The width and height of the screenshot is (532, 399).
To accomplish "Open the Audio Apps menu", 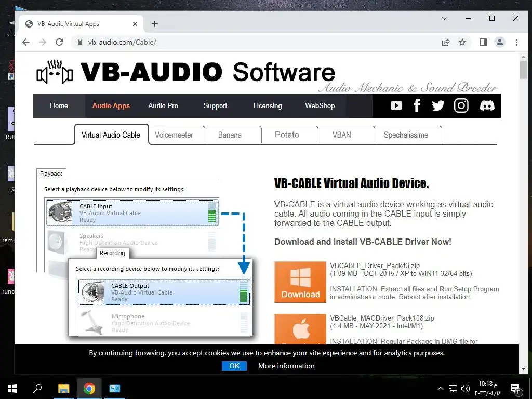I will click(111, 105).
